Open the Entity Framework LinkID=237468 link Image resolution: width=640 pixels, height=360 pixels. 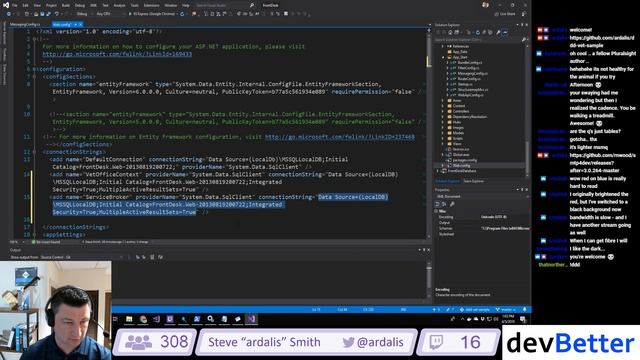pos(340,137)
